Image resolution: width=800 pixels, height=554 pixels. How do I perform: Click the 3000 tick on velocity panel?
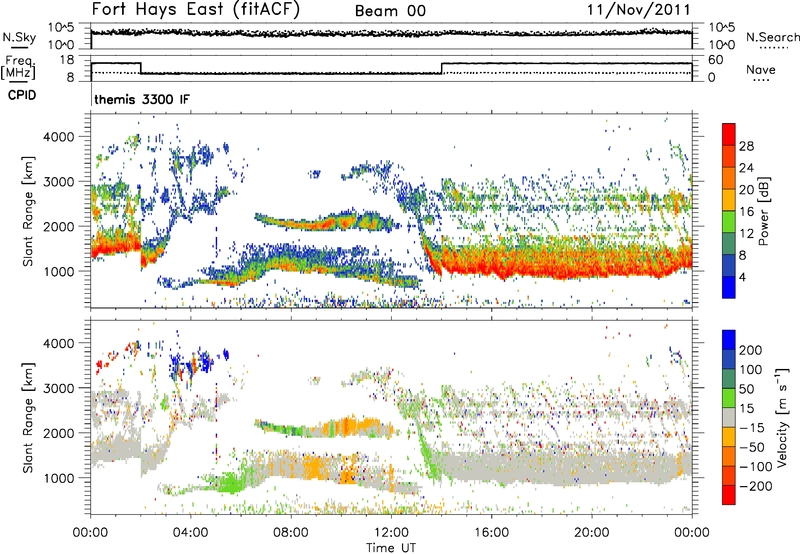tap(58, 388)
